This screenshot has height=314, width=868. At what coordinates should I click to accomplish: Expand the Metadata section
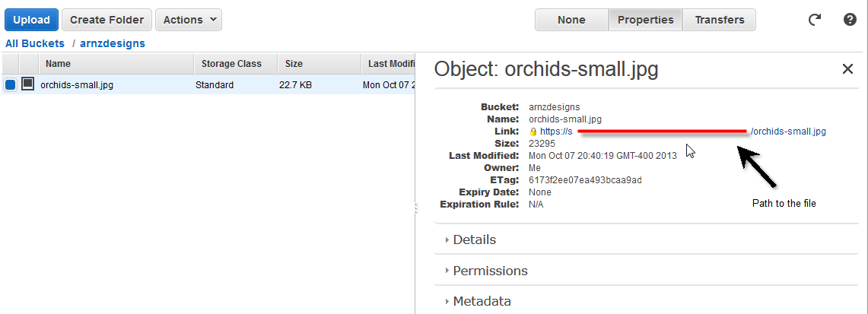[x=482, y=301]
